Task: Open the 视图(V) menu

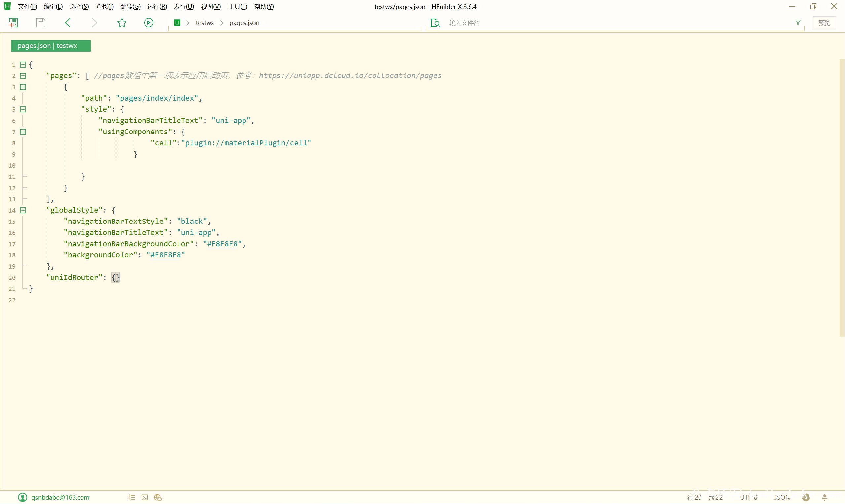Action: tap(211, 7)
